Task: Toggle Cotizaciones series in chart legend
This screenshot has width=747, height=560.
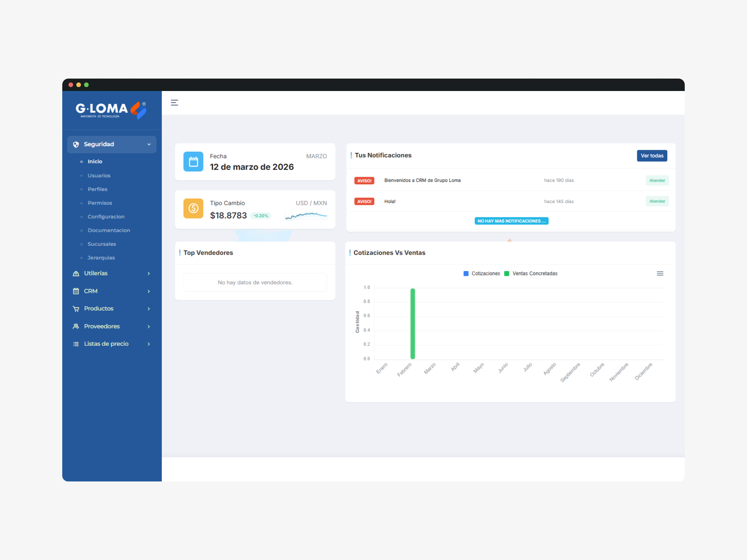Action: (x=482, y=273)
